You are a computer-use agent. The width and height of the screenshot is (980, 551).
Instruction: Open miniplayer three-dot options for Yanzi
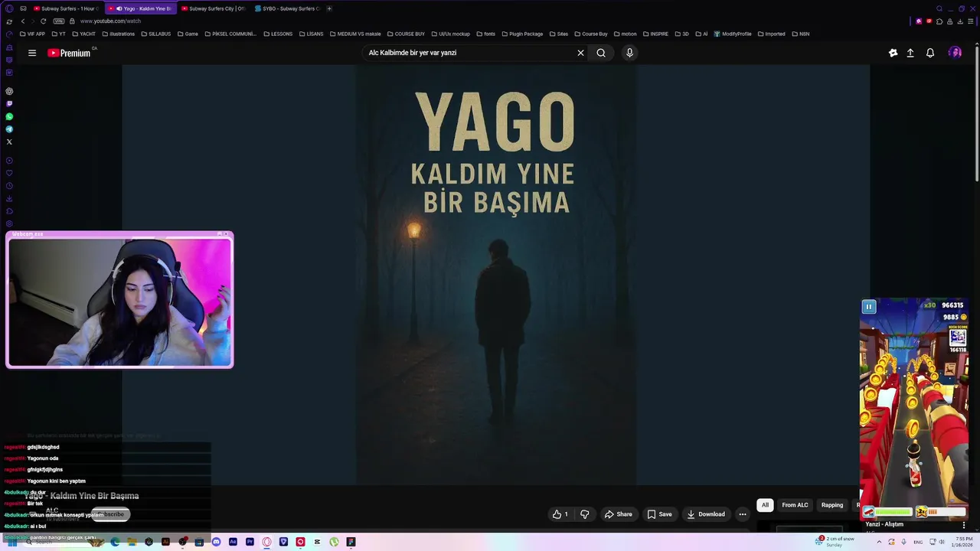tap(964, 525)
